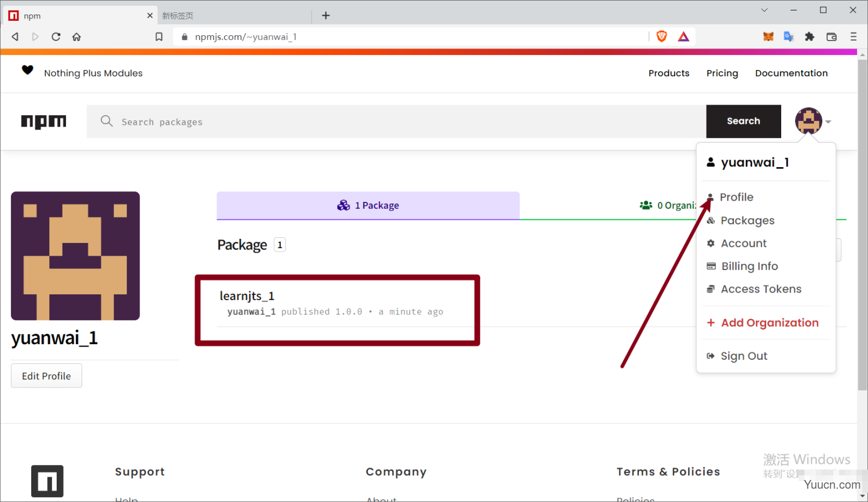Click the Edit Profile button
The image size is (868, 502).
46,376
